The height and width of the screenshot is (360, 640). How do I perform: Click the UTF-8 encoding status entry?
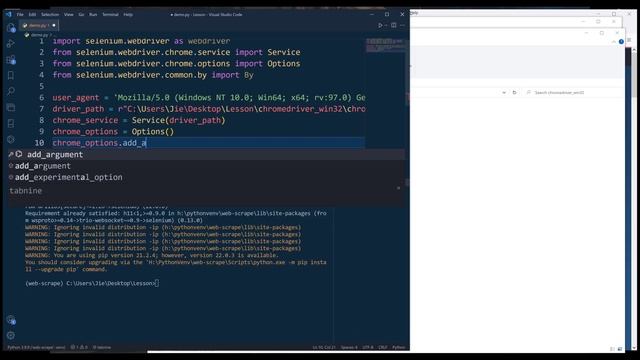pyautogui.click(x=368, y=347)
